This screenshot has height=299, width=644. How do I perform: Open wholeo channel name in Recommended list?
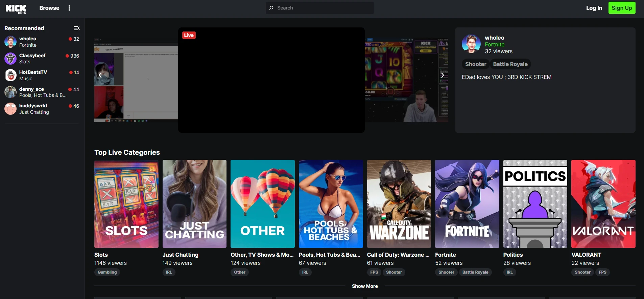coord(28,39)
